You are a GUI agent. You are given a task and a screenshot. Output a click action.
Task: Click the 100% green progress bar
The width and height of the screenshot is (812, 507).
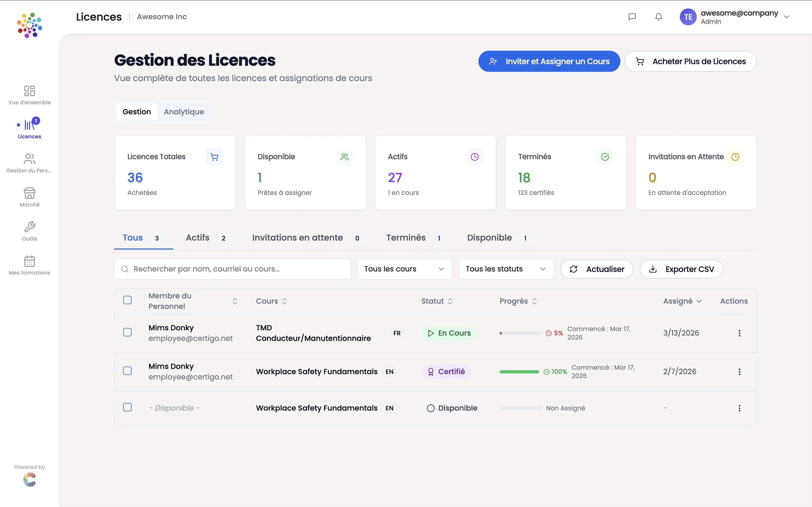pos(519,372)
